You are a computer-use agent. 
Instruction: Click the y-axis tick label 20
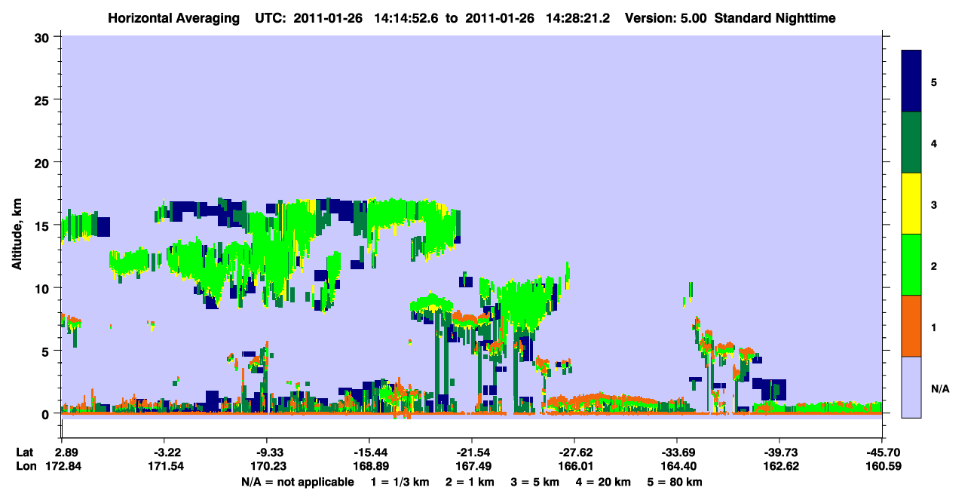tap(44, 163)
